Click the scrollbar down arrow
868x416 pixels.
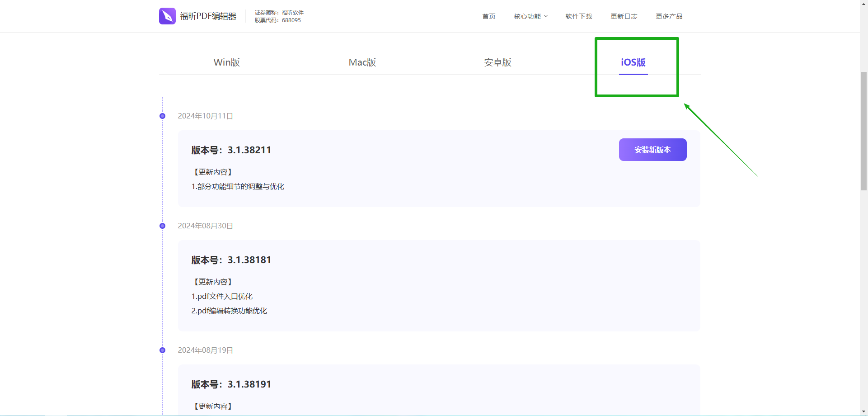863,412
